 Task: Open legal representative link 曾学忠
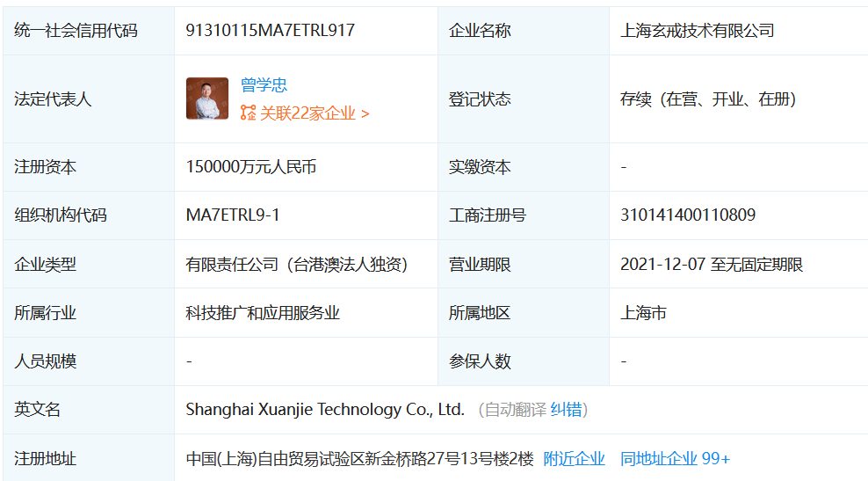[x=264, y=84]
